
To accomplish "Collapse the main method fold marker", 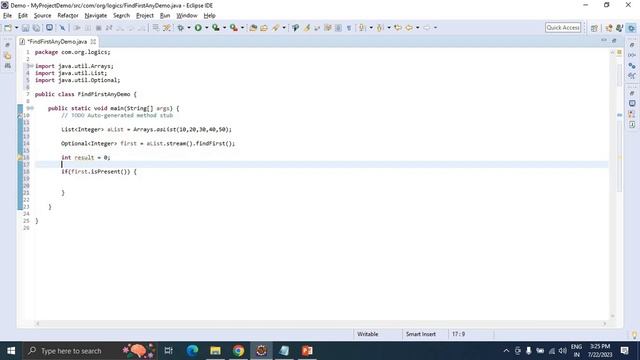I will (x=31, y=108).
